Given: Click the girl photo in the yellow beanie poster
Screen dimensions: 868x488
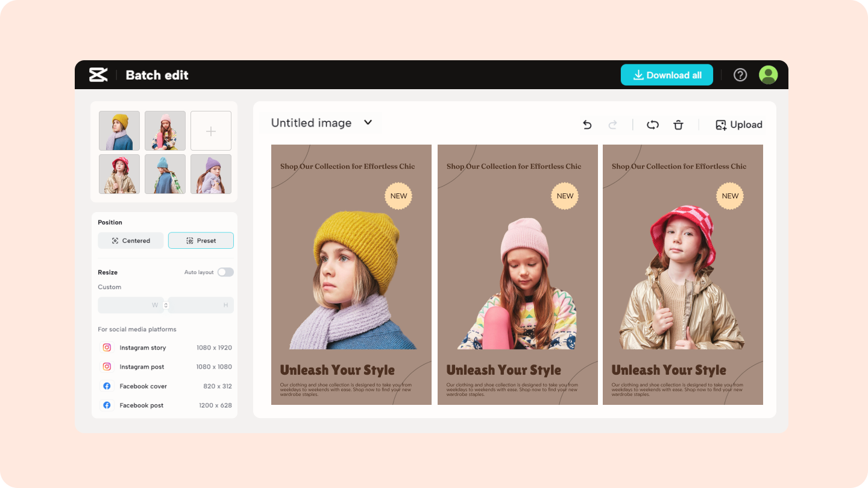Looking at the screenshot, I should [353, 281].
